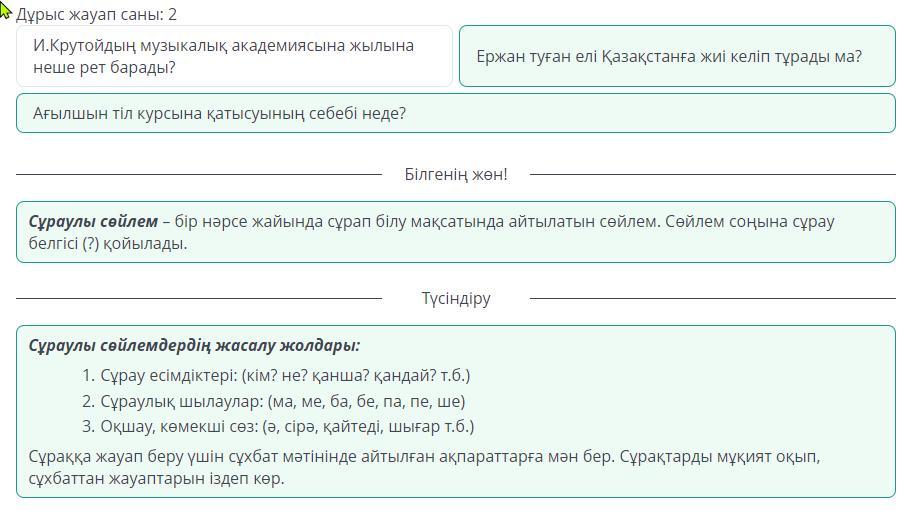This screenshot has width=911, height=511.
Task: Choose the option 'Ержан туған елі Қазақстанға жиі келіп тұрады ма?'
Action: tap(677, 56)
